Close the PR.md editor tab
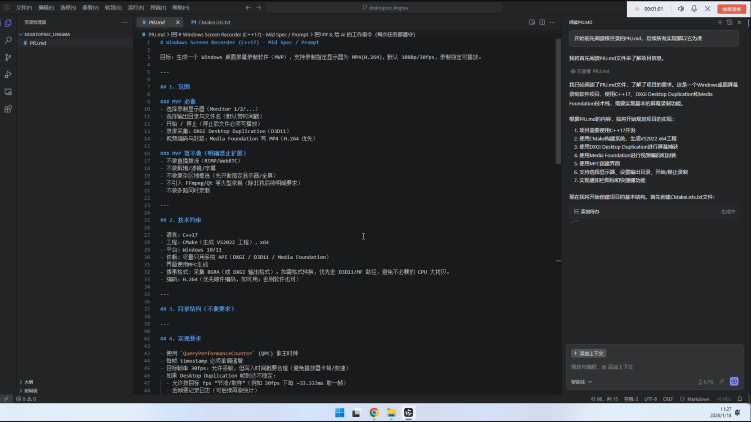Image resolution: width=751 pixels, height=422 pixels. [x=177, y=23]
